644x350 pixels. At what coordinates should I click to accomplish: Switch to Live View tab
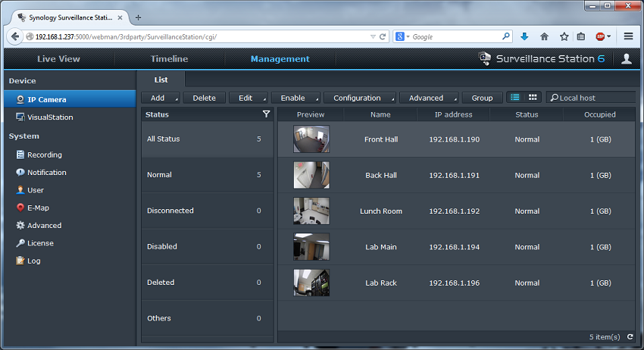pyautogui.click(x=59, y=59)
